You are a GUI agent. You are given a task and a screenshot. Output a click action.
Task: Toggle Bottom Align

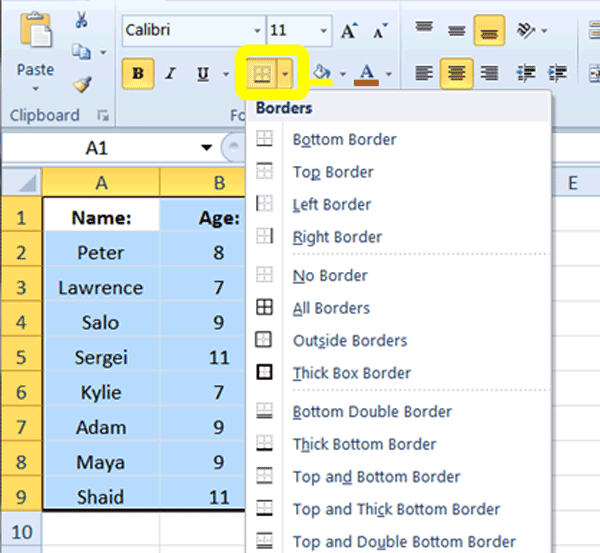tap(489, 29)
